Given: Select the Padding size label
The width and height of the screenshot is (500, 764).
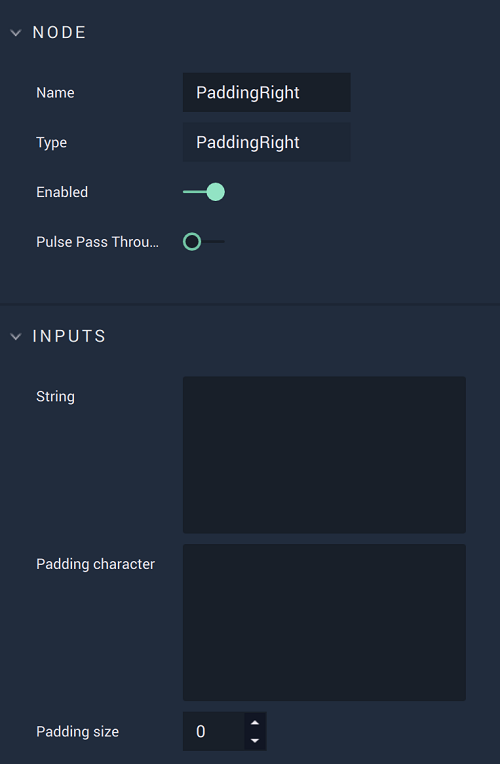Looking at the screenshot, I should tap(77, 731).
